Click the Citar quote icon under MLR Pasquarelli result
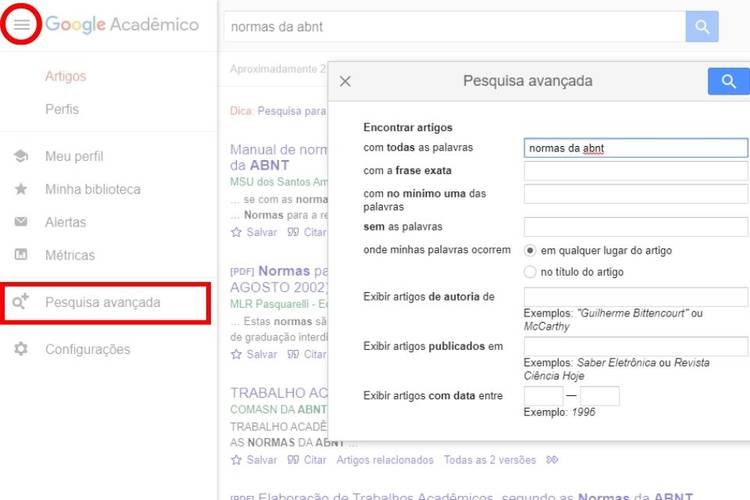Screen dimensions: 750x500 (293, 355)
